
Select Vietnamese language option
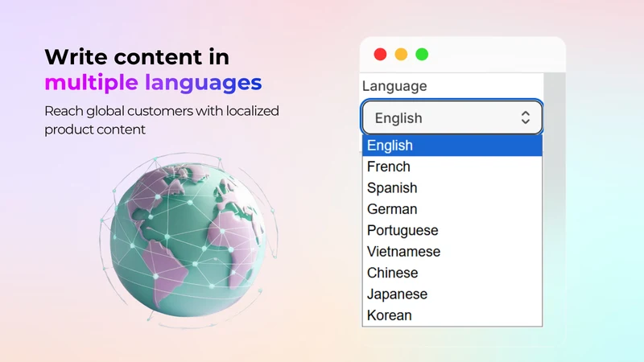tap(452, 252)
